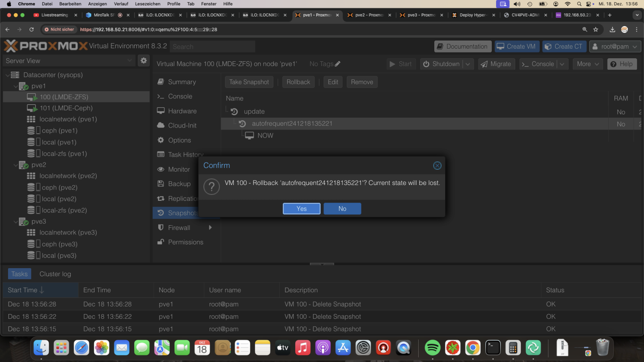Sort by the Start Time column header
Viewport: 644px width, 362px height.
40,290
